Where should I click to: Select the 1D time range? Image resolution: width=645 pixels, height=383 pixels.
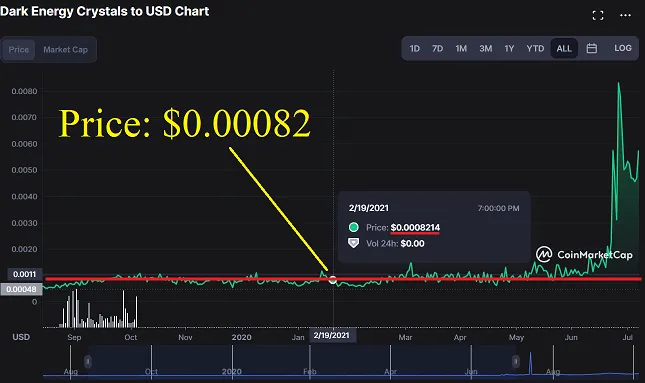[415, 49]
